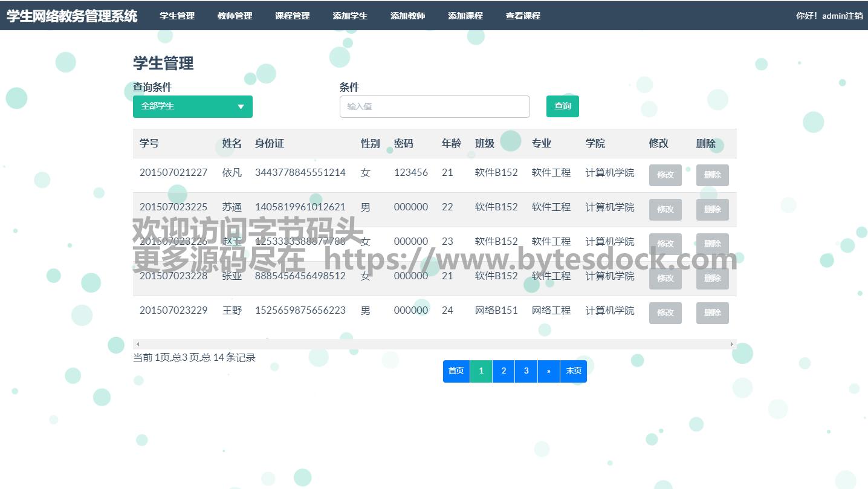Image resolution: width=868 pixels, height=489 pixels.
Task: Go to 课程管理 in the navbar
Action: (x=292, y=16)
